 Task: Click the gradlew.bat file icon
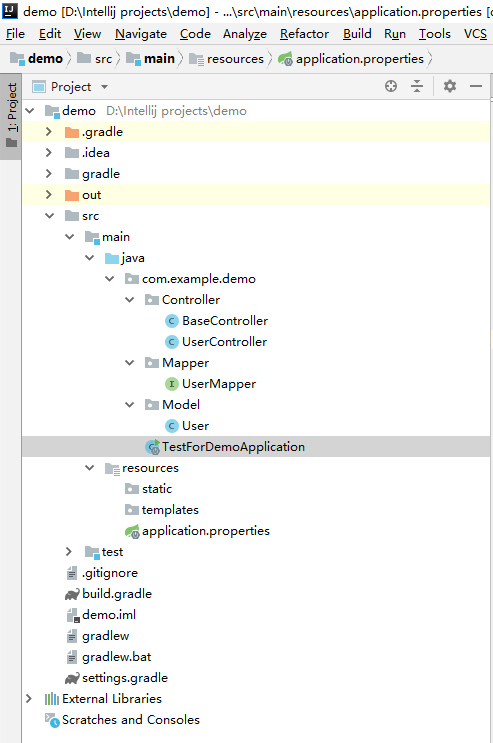(x=72, y=657)
